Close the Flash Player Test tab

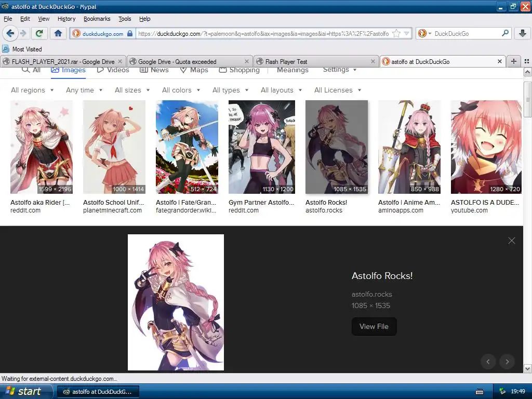click(373, 61)
